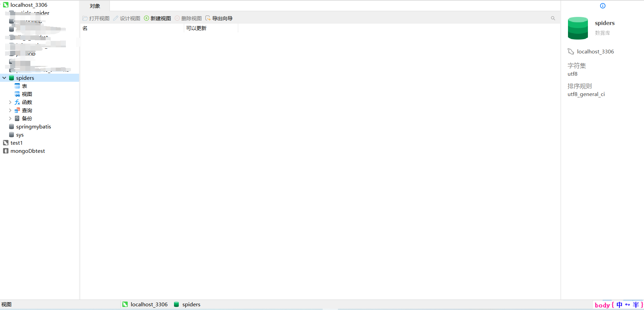Select the mongoDbtest connection
The image size is (644, 310).
pos(28,151)
